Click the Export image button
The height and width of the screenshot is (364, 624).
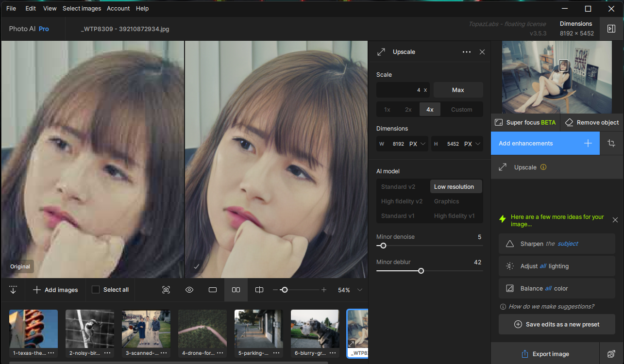click(x=545, y=354)
